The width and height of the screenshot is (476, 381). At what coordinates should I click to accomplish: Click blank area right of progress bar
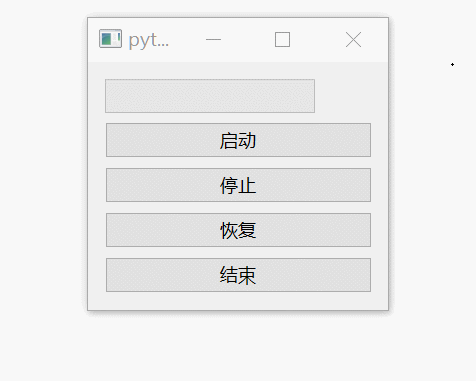tap(343, 96)
